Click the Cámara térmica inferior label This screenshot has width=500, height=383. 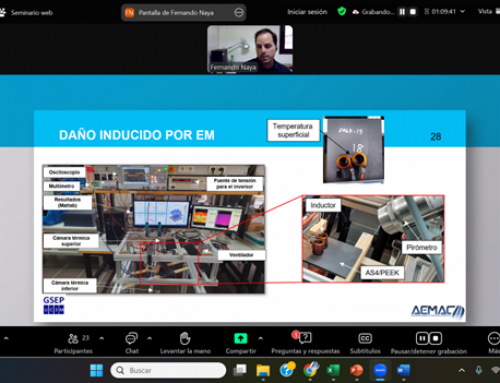(70, 286)
